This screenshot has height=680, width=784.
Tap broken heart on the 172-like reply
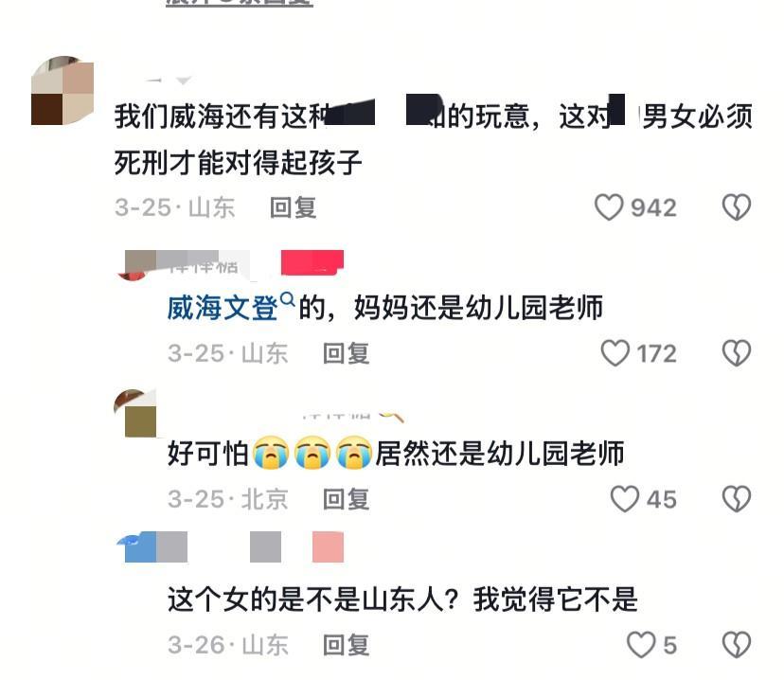(737, 353)
